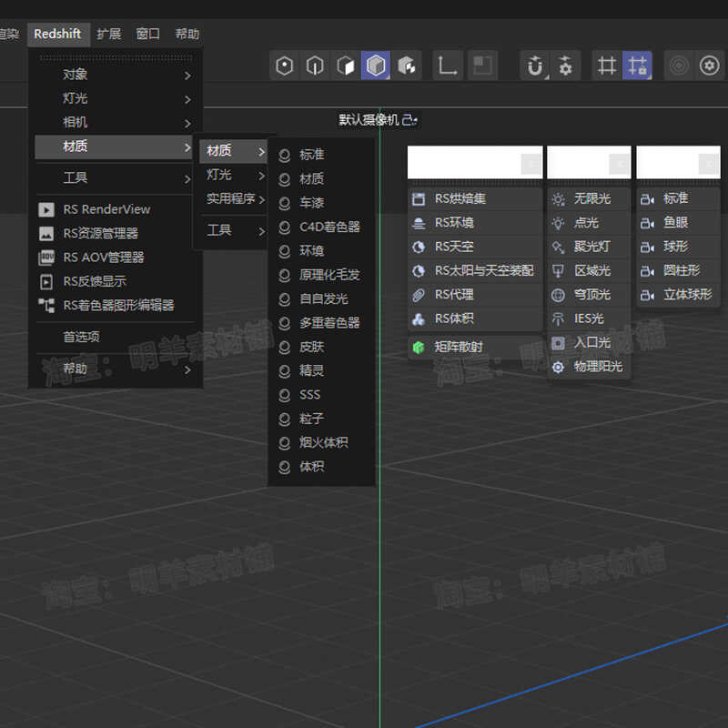Create 球形 spherical camera
Screen dimensions: 728x728
pyautogui.click(x=678, y=247)
